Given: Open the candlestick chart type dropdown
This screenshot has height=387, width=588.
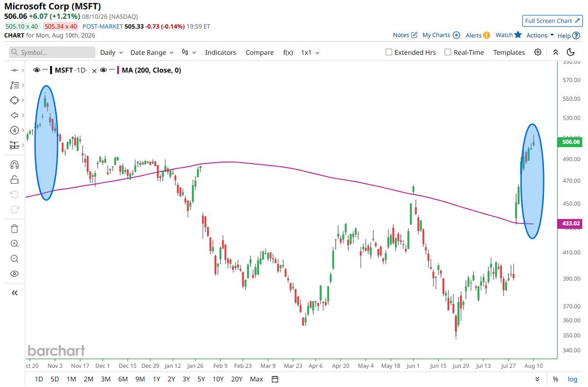Looking at the screenshot, I should 189,52.
